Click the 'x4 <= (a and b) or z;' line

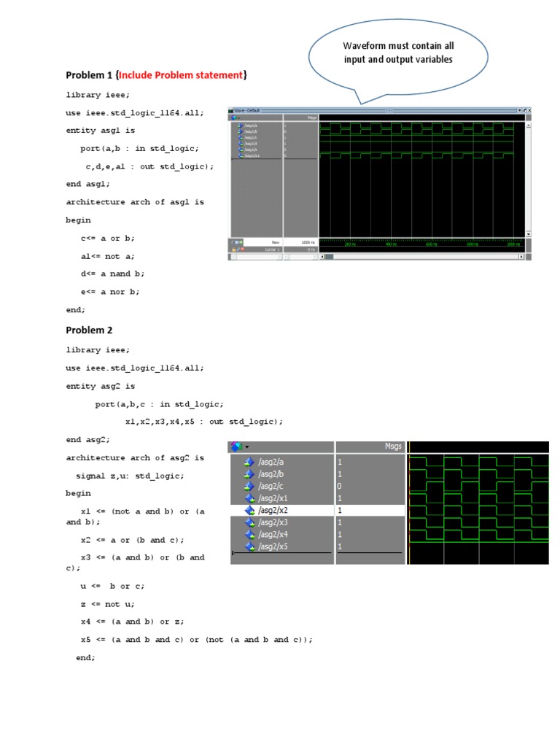(x=133, y=622)
